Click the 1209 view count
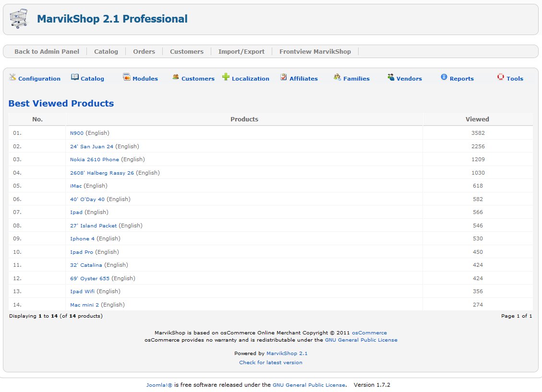The height and width of the screenshot is (392, 542). [478, 160]
